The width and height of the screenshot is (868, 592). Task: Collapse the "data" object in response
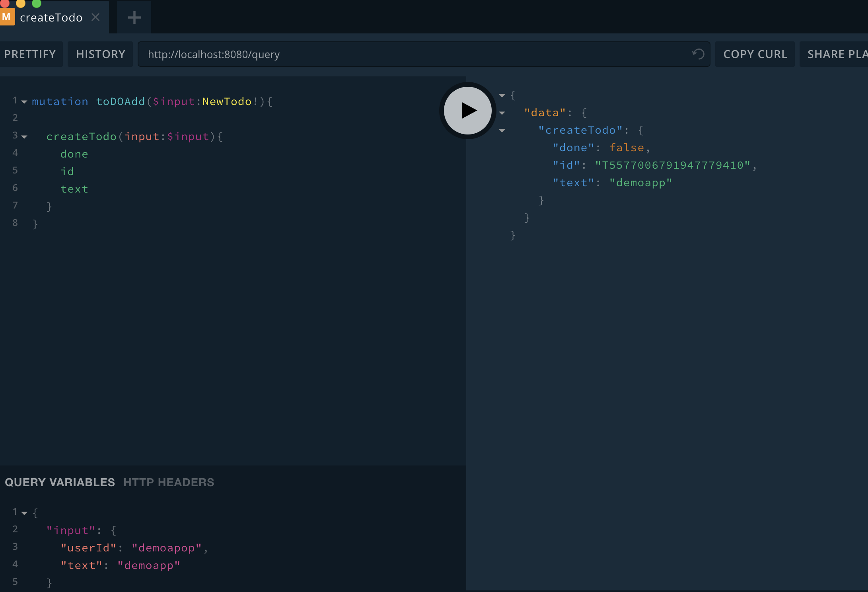(x=502, y=113)
